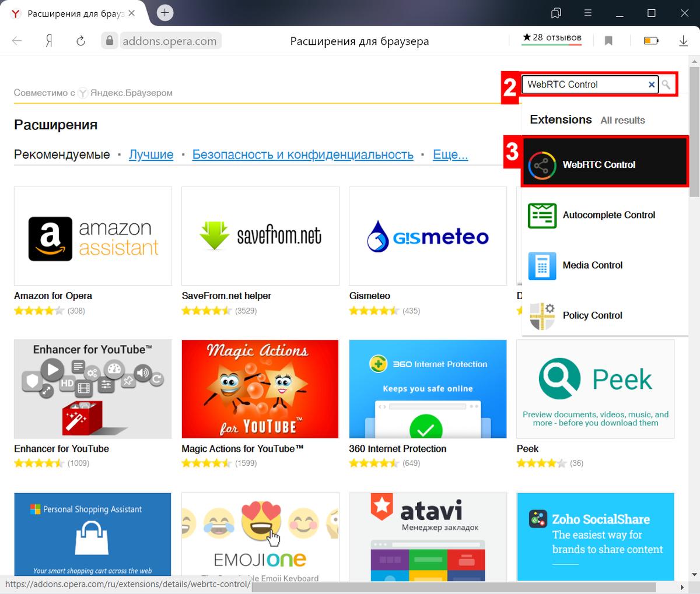This screenshot has width=700, height=594.
Task: Open the Рекомендуемые category tab
Action: pyautogui.click(x=62, y=154)
